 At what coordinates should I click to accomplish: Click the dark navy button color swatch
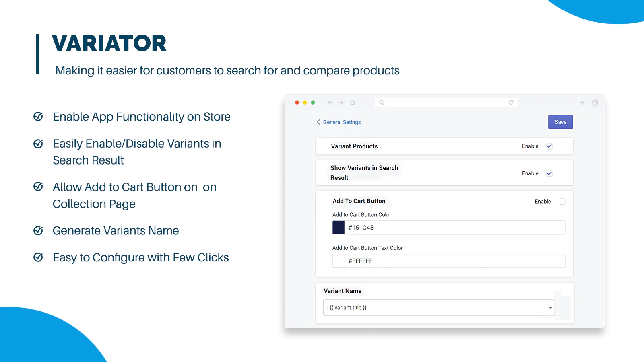click(x=339, y=228)
